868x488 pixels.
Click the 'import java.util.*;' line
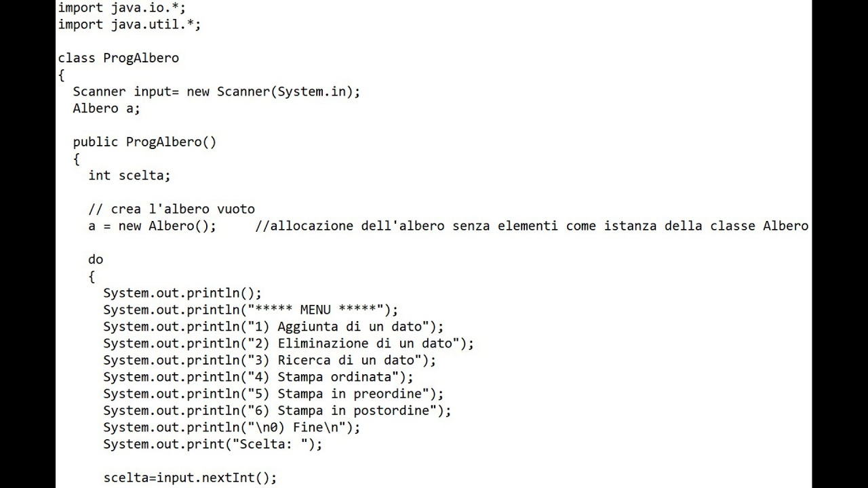pos(129,24)
